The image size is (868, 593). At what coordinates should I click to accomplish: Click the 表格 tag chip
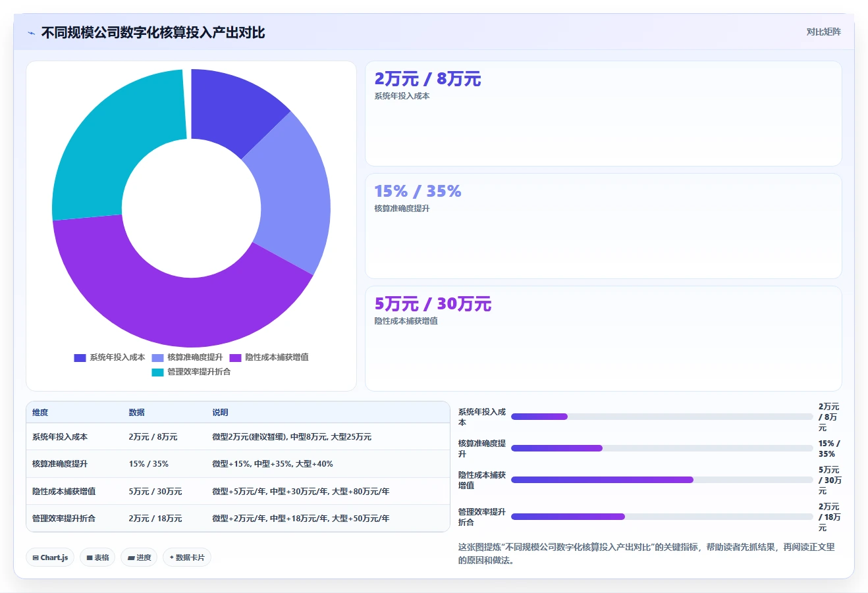click(x=97, y=557)
